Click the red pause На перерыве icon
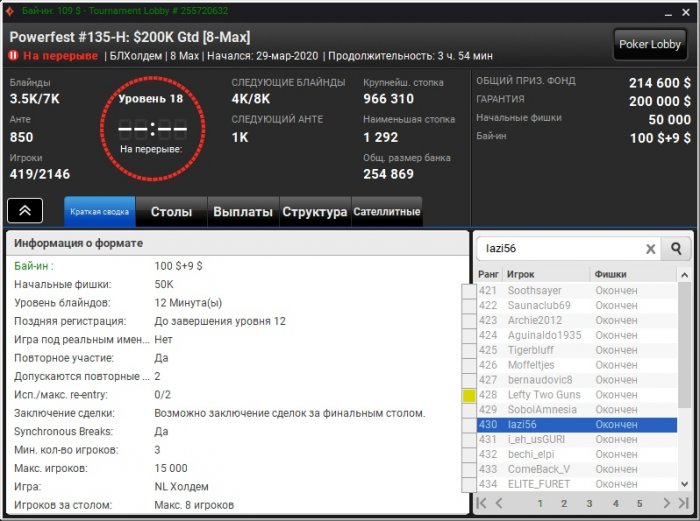Viewport: 700px width, 521px height. tap(13, 55)
